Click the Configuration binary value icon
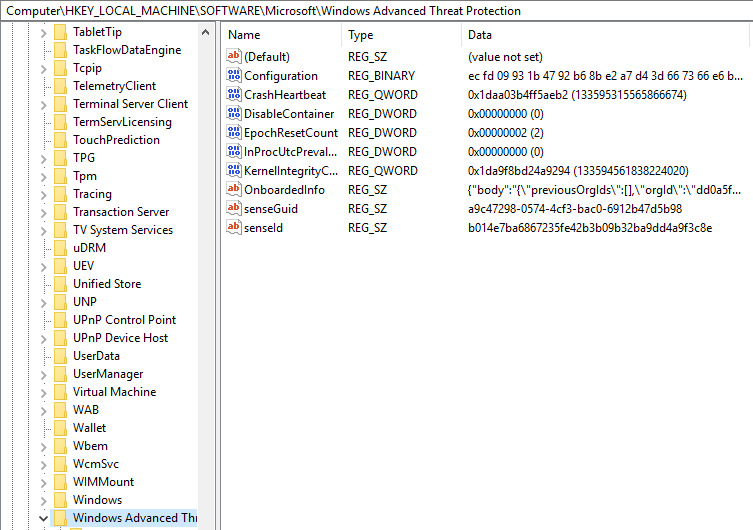 tap(233, 75)
